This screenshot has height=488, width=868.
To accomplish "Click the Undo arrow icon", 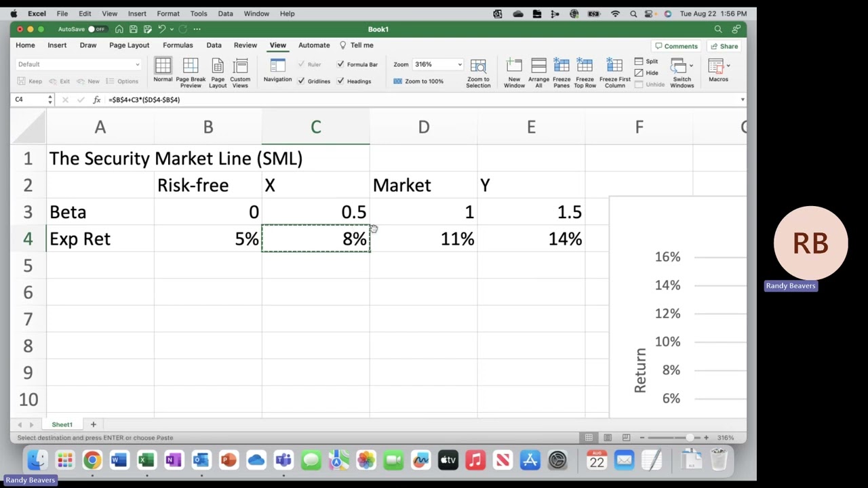I will tap(161, 29).
